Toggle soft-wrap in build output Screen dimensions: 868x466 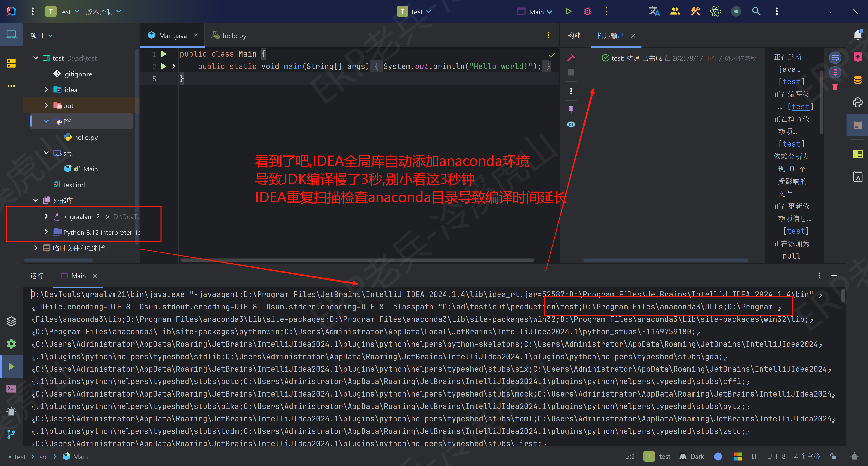coord(835,58)
